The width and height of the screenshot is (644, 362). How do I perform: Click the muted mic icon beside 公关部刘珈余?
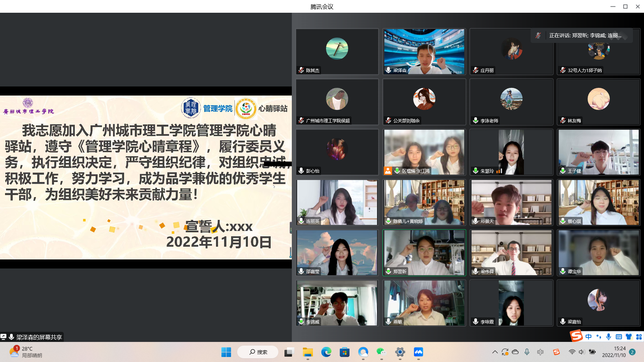pos(388,120)
